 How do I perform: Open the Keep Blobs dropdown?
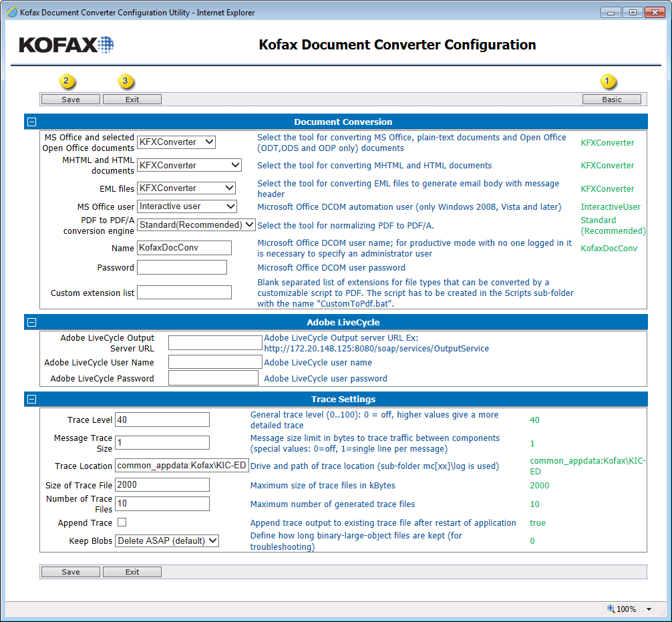(x=167, y=540)
